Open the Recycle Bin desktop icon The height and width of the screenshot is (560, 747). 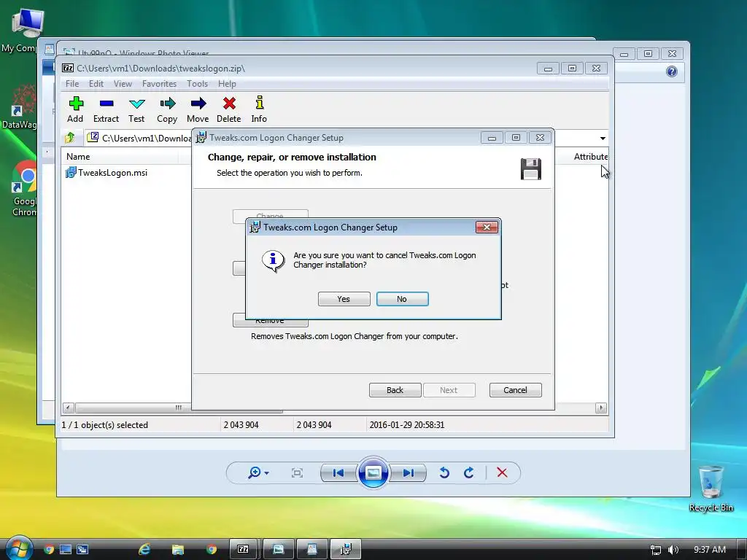(711, 489)
